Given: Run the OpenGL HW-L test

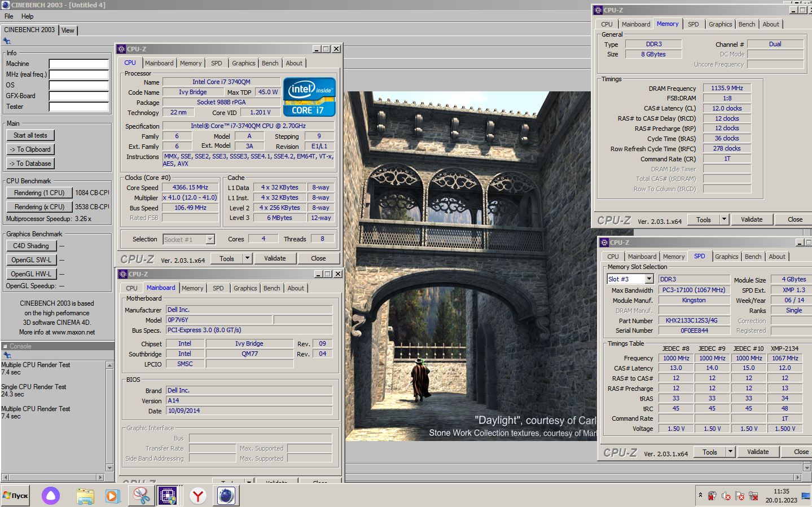Looking at the screenshot, I should tap(31, 274).
